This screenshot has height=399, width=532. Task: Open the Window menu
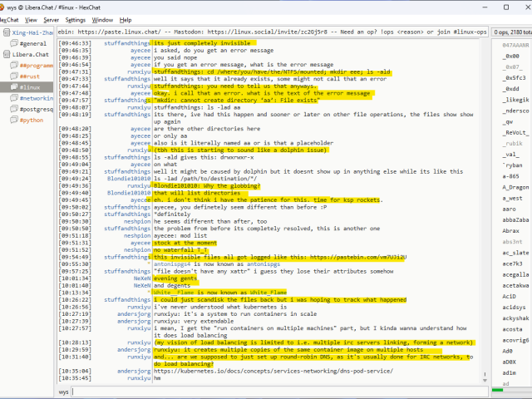pyautogui.click(x=103, y=19)
